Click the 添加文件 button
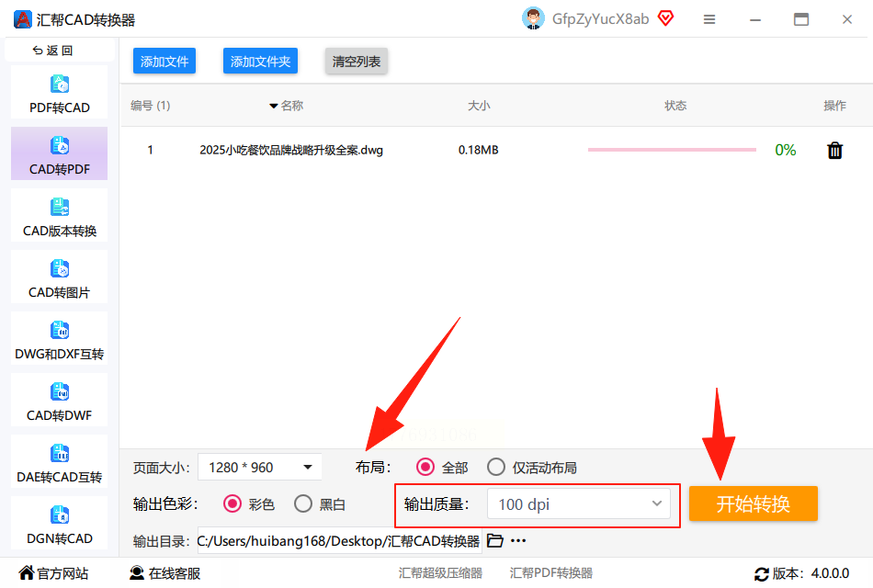The image size is (873, 588). coord(164,62)
